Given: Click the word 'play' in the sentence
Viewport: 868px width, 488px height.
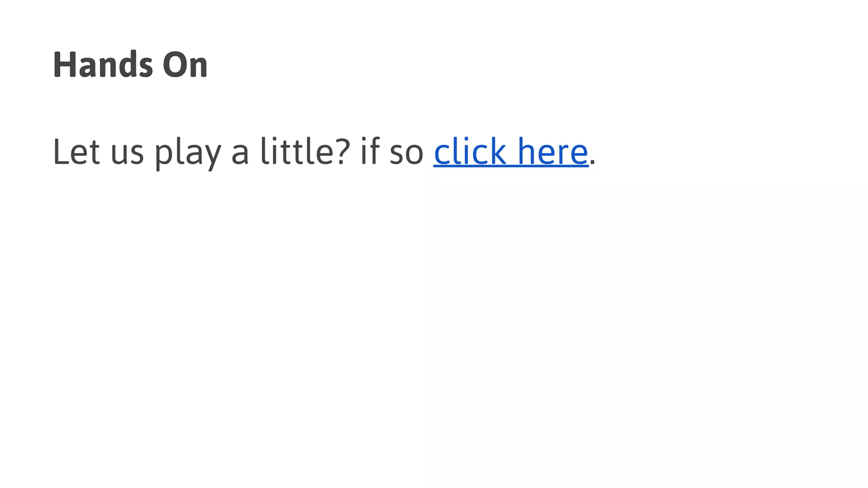Looking at the screenshot, I should tap(188, 153).
